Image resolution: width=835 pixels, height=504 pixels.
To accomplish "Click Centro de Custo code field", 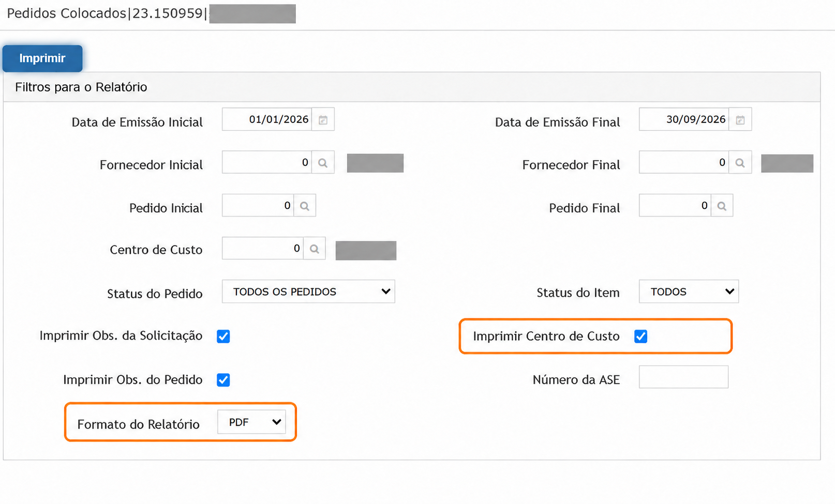I will (x=263, y=249).
